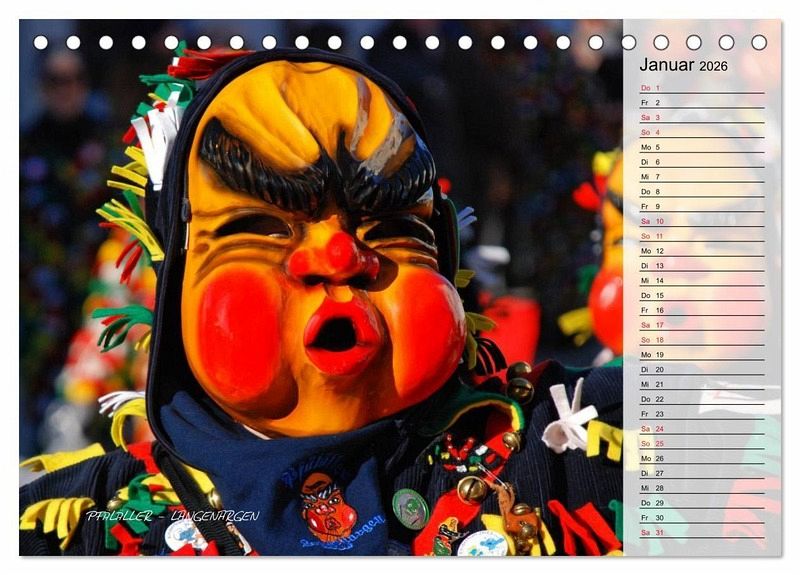This screenshot has height=575, width=800.
Task: Select the Do 1 date row
Action: (x=701, y=88)
